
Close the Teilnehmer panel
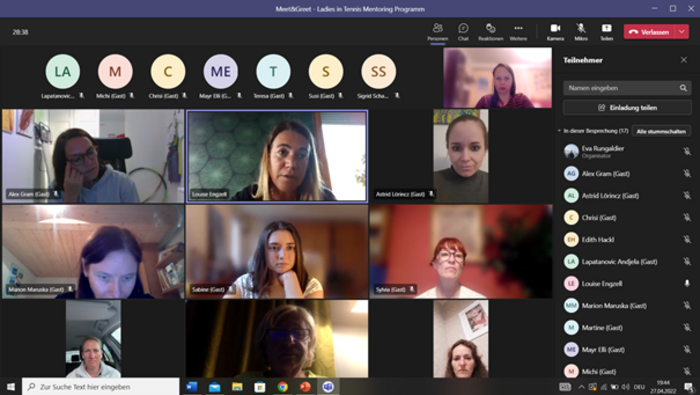tap(683, 60)
